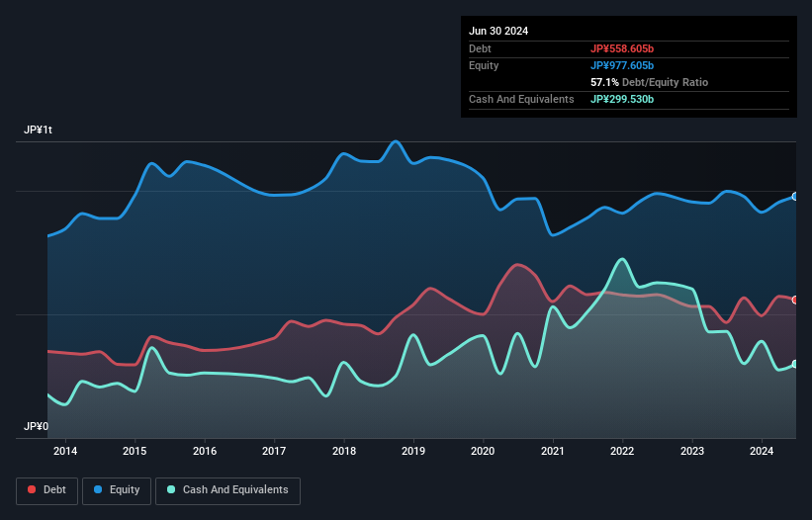Click the Jun 30 2024 tooltip date
812x520 pixels.
498,31
